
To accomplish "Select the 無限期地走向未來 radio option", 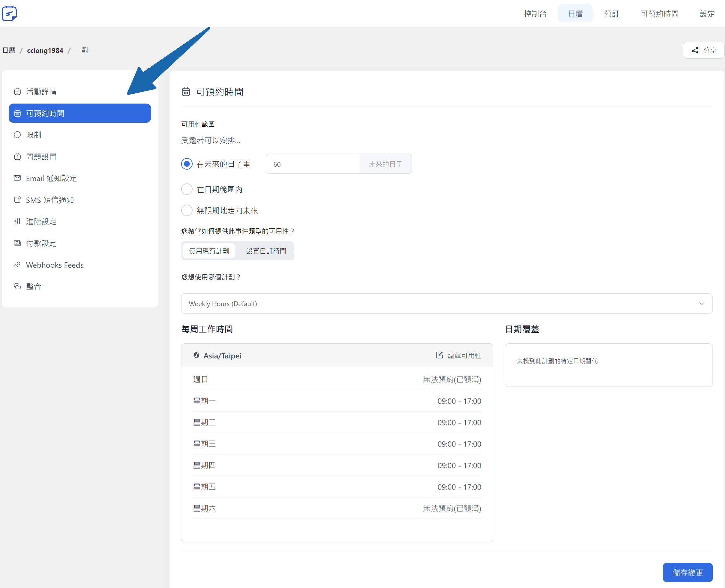I will [x=187, y=210].
